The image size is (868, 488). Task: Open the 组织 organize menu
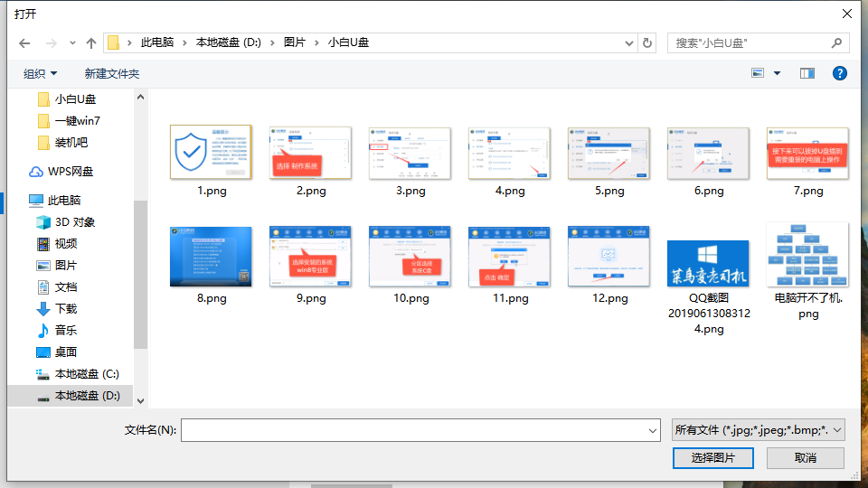[40, 73]
